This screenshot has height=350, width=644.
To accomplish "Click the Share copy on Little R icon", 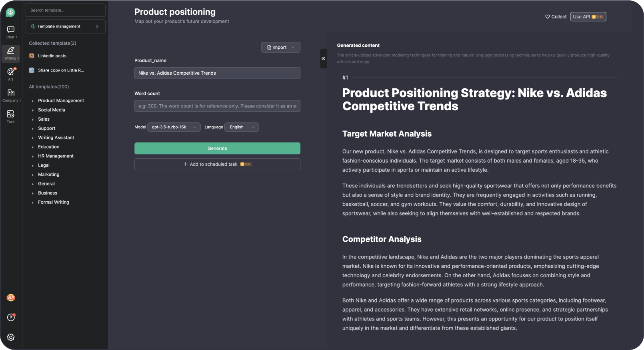I will coord(32,70).
